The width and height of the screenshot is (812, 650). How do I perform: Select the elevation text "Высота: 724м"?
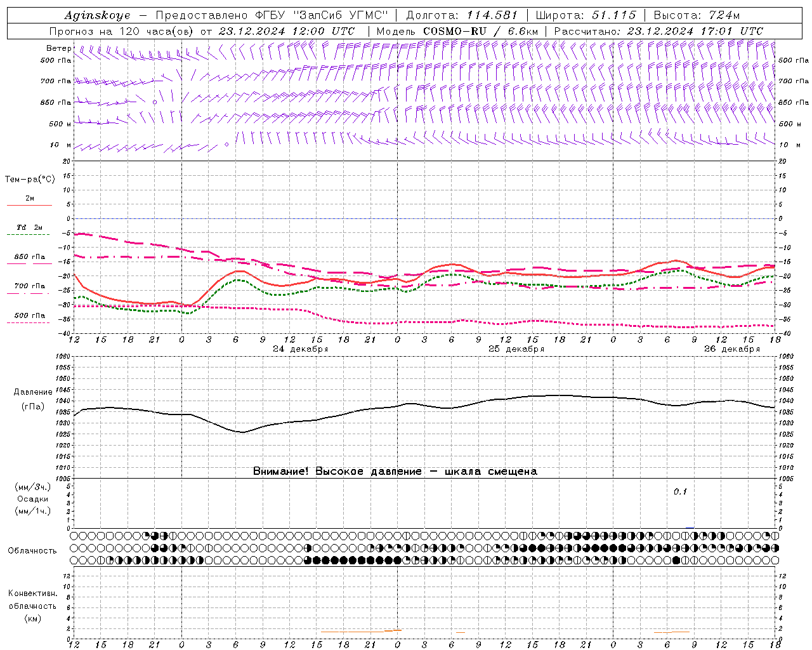point(697,15)
